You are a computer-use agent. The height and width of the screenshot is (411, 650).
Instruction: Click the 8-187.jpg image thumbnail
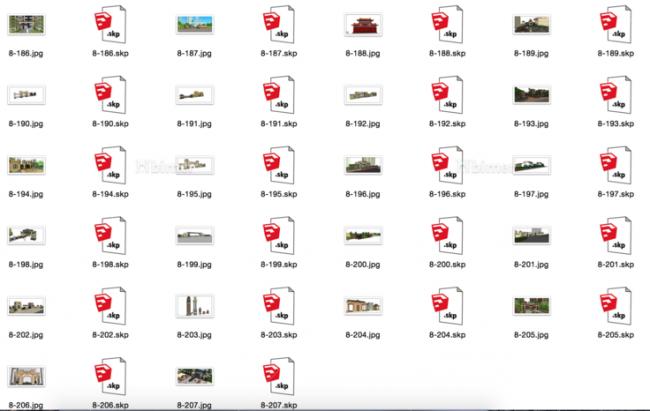(x=192, y=25)
